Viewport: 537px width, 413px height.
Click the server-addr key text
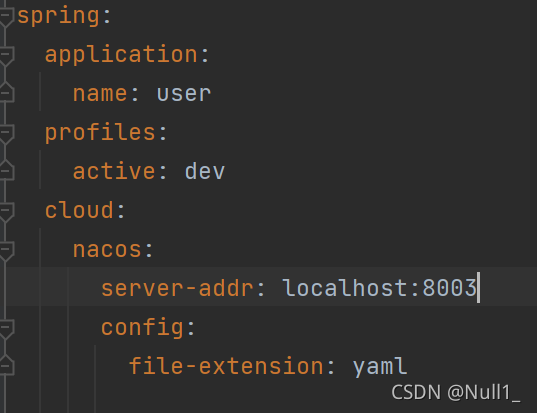(x=177, y=288)
